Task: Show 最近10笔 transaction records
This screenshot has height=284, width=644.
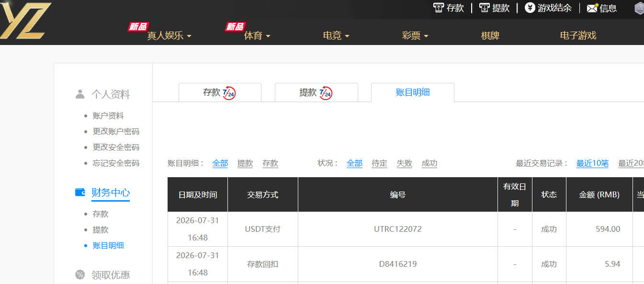Action: (x=592, y=163)
